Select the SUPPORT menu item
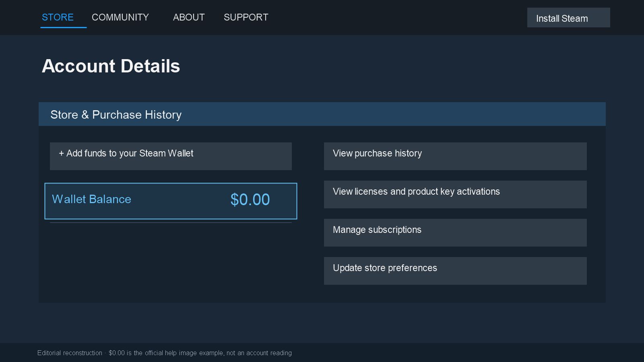The image size is (644, 362). click(x=246, y=17)
